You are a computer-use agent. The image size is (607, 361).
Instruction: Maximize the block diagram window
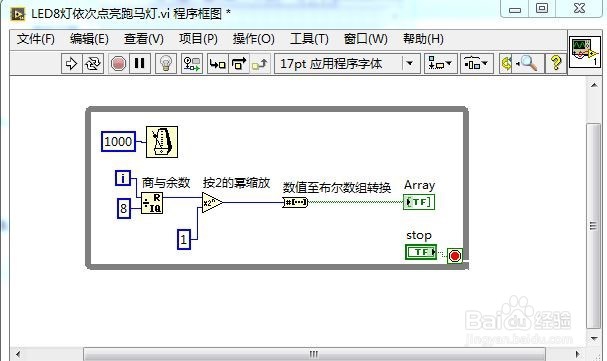(542, 9)
